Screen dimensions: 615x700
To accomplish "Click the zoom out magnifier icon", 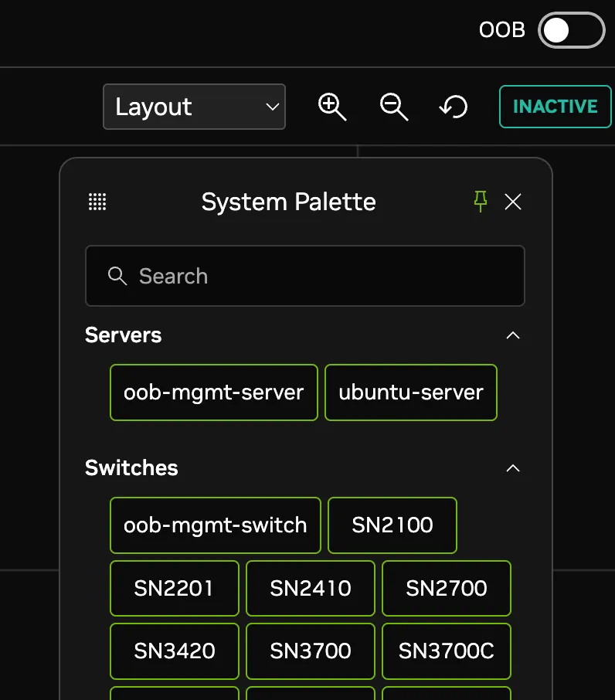I will (x=394, y=107).
